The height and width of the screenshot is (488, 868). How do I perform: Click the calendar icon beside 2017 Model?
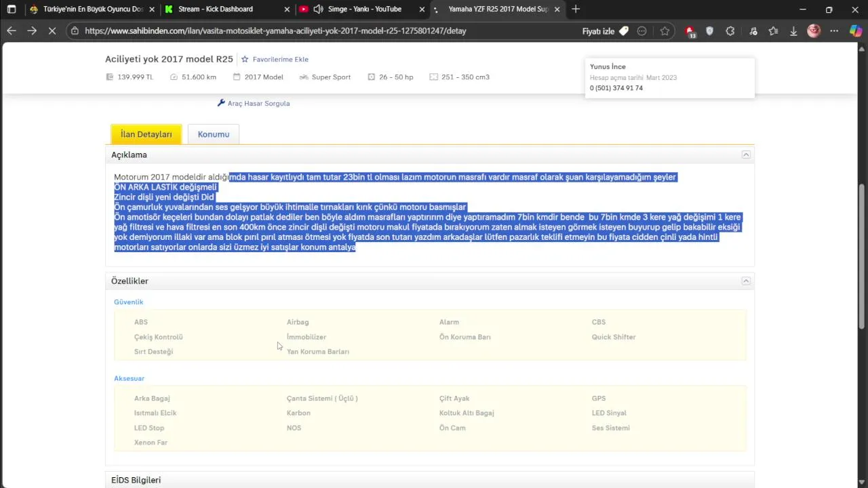(x=237, y=77)
